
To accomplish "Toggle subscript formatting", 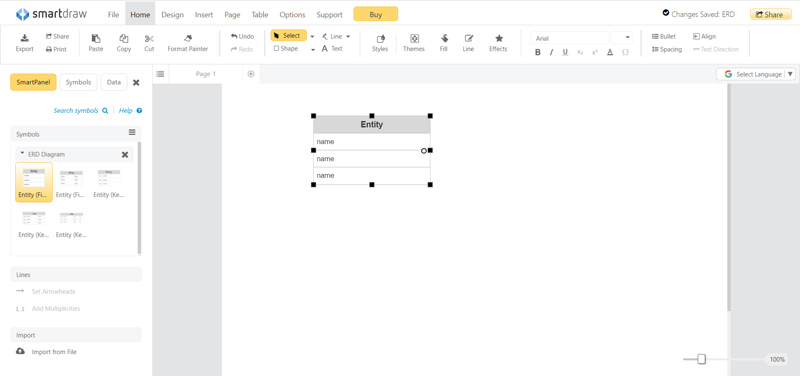I will point(580,52).
